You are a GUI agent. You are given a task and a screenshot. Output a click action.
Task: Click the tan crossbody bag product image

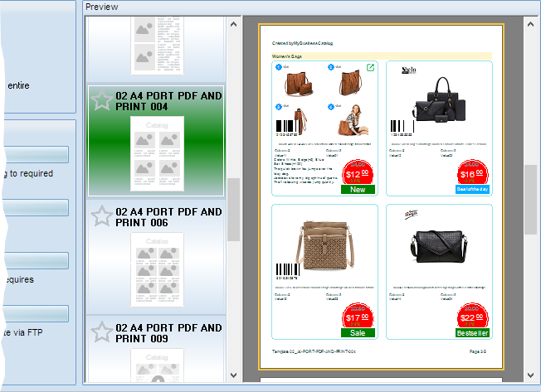tap(324, 247)
